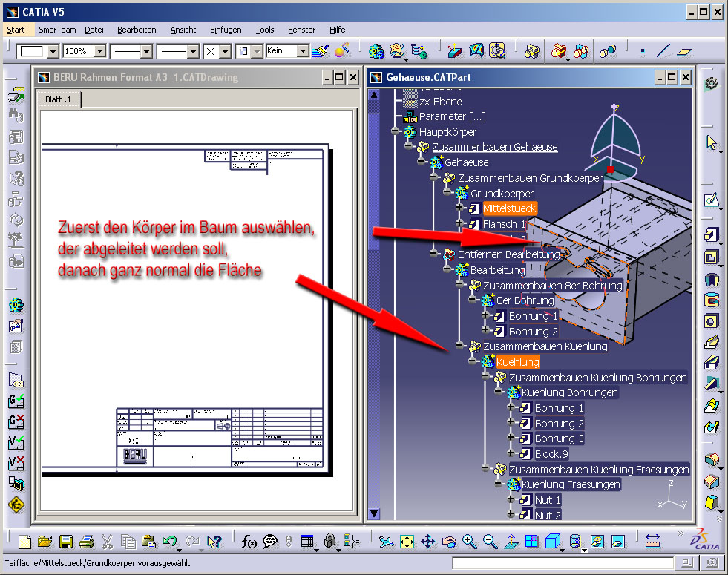The image size is (728, 575).
Task: Collapse the Zusammenbauen Kuehlung node
Action: [459, 346]
